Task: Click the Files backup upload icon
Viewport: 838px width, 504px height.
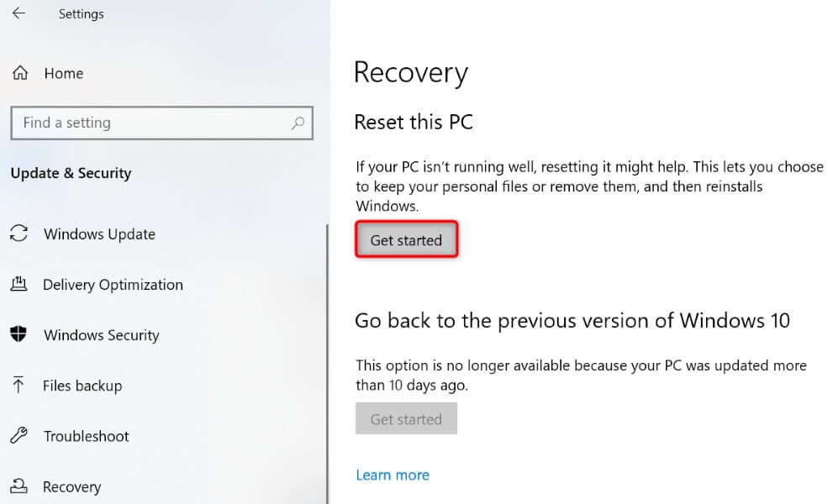Action: [x=20, y=385]
